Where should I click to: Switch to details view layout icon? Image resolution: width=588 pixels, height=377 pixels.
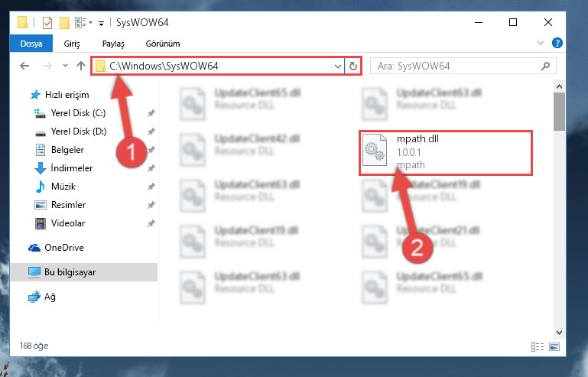pos(538,346)
